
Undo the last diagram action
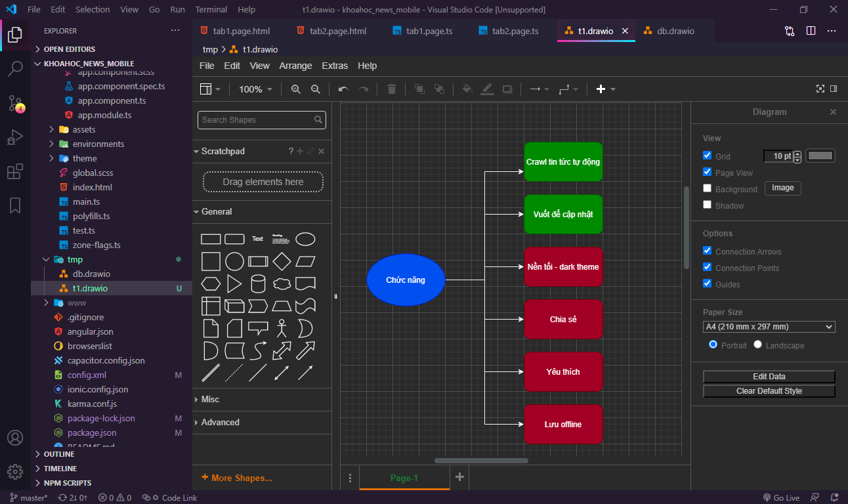click(x=343, y=89)
